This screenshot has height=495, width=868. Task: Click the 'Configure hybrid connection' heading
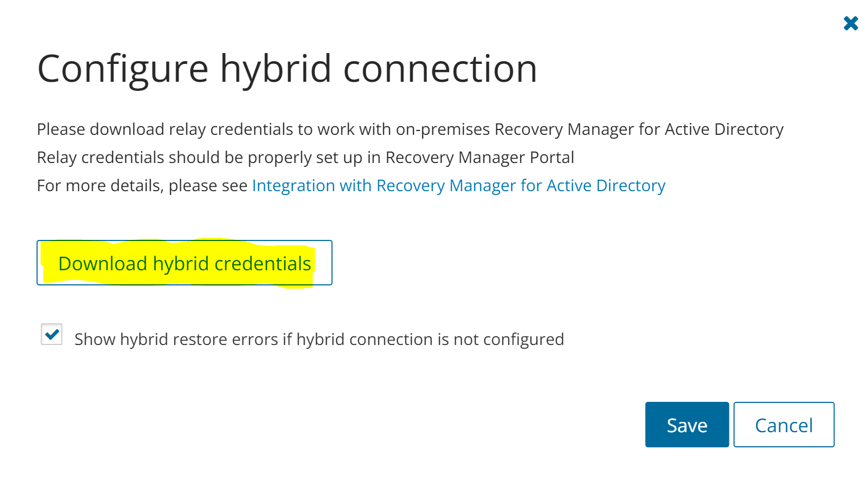click(x=287, y=69)
